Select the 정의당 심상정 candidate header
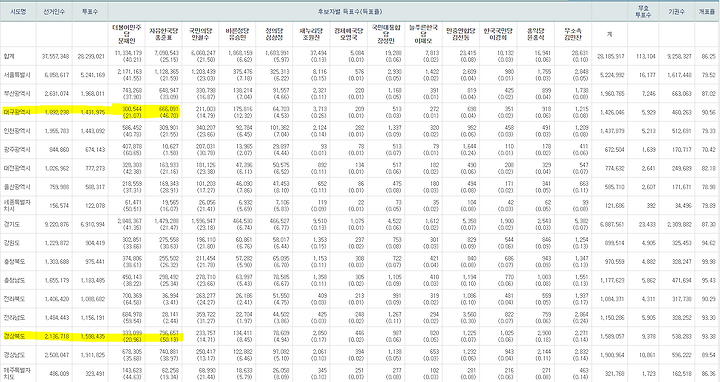 274,34
